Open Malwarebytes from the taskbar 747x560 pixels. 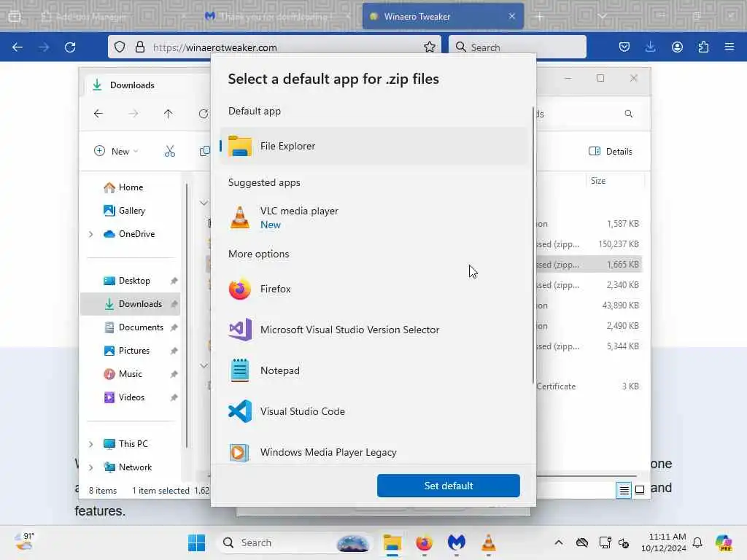456,542
